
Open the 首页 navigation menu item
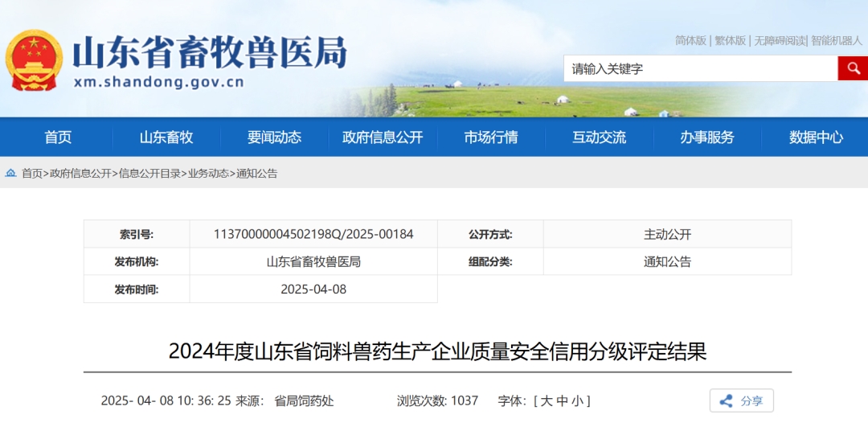click(x=58, y=138)
